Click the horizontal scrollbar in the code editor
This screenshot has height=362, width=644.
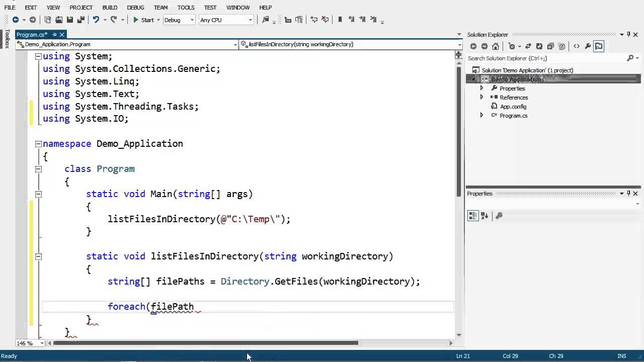click(x=205, y=343)
